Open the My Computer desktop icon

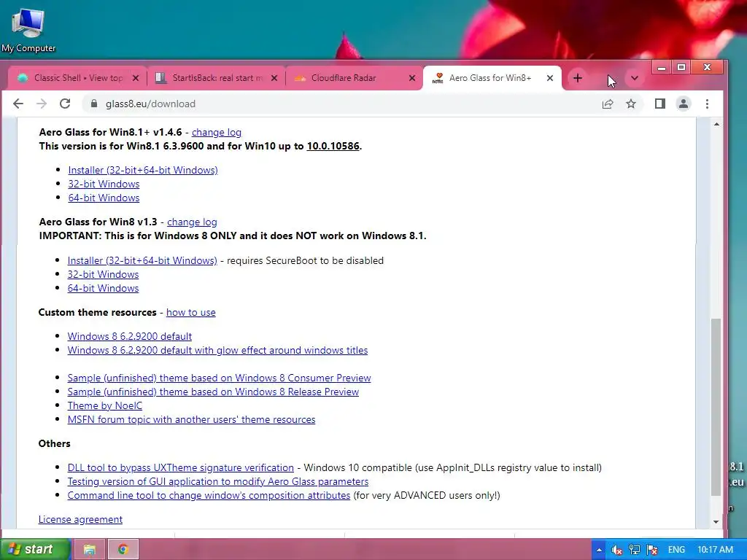click(x=28, y=31)
